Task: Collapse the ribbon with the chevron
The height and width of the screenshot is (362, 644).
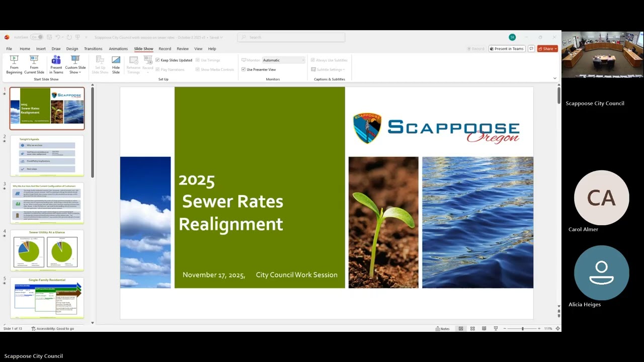Action: 554,78
